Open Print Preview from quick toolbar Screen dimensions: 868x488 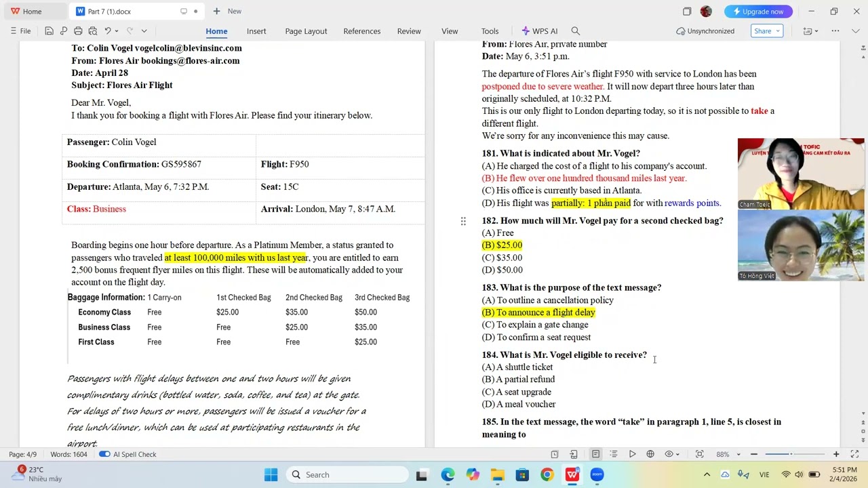pyautogui.click(x=93, y=31)
